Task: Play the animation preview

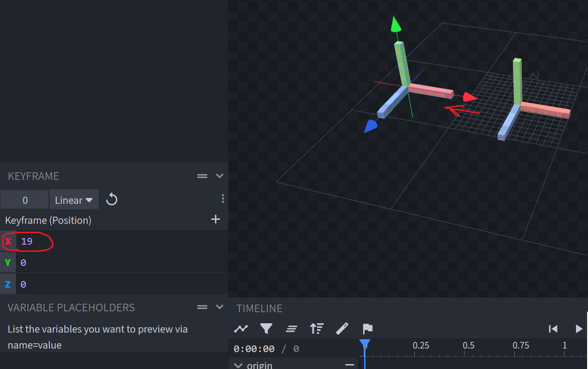Action: click(579, 329)
